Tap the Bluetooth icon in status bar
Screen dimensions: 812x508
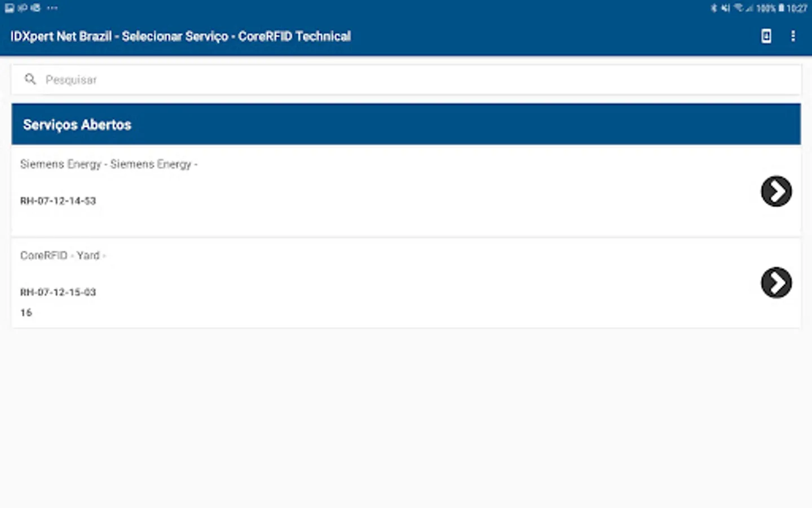pos(713,8)
